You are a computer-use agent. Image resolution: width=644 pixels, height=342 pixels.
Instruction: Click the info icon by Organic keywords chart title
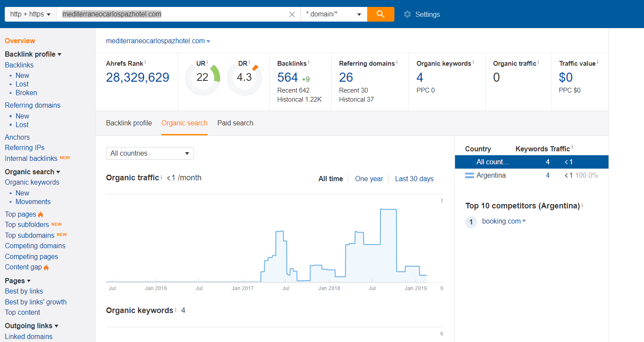(x=176, y=310)
